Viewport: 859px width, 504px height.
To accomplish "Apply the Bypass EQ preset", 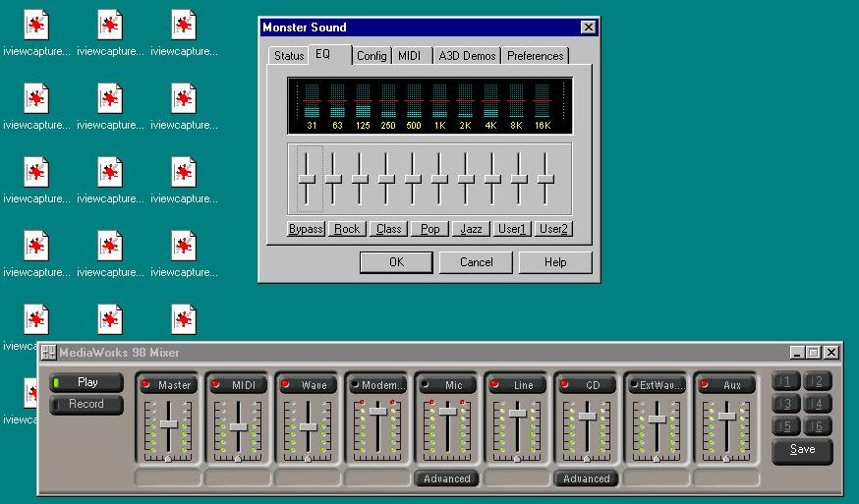I will point(306,229).
